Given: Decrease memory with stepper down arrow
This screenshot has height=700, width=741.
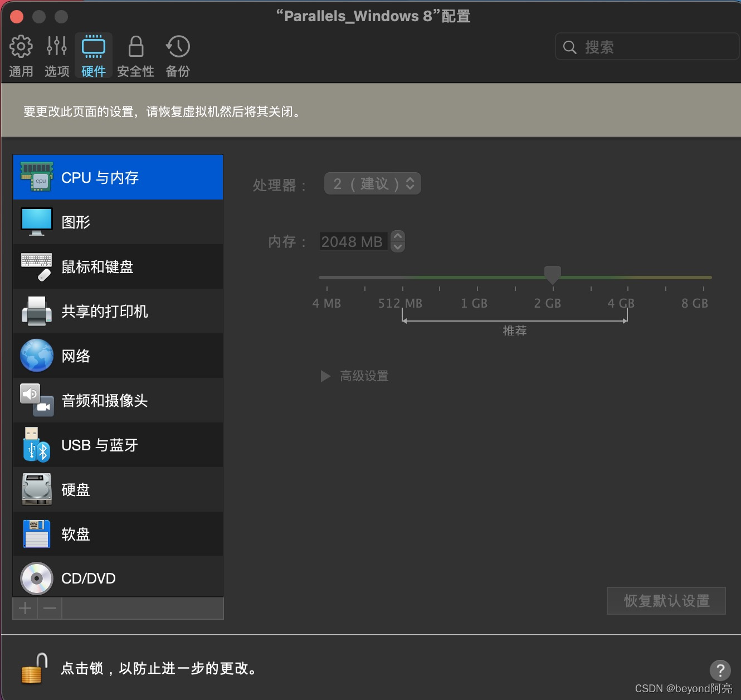Looking at the screenshot, I should pos(398,246).
